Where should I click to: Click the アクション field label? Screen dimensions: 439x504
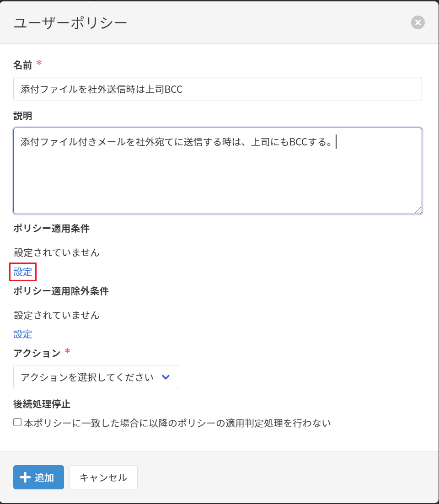coord(37,353)
